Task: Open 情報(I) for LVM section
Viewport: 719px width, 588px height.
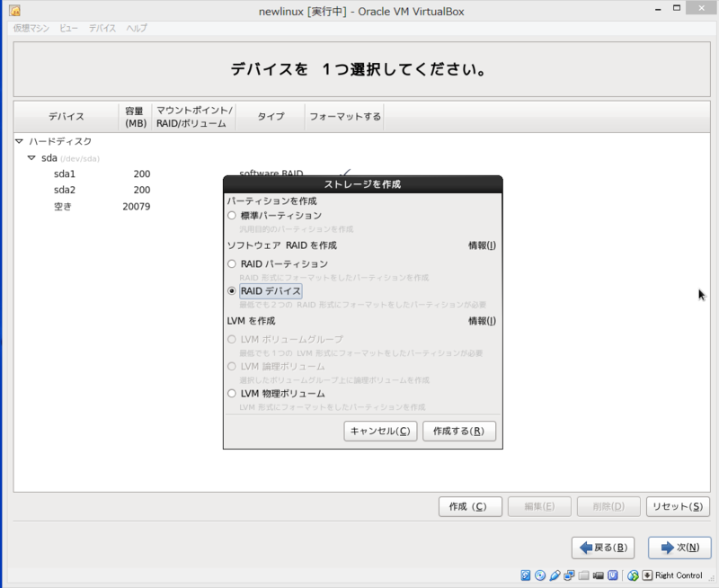Action: point(482,321)
